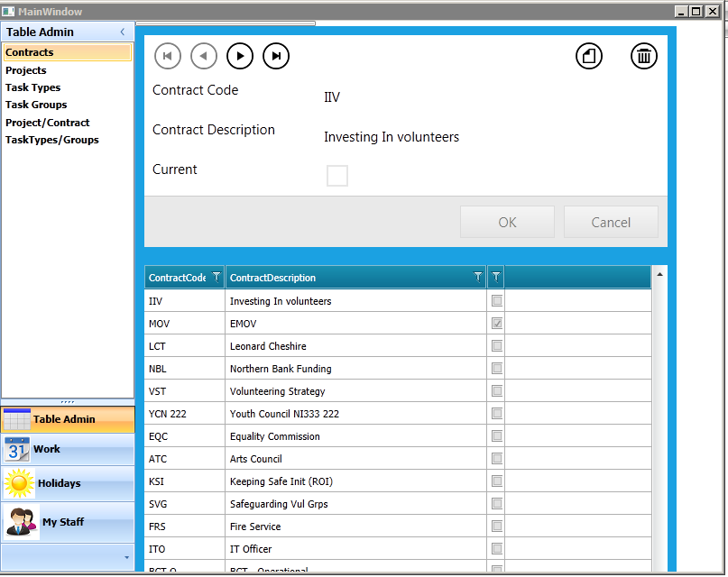The width and height of the screenshot is (728, 577).
Task: Switch to the Work section
Action: (68, 449)
